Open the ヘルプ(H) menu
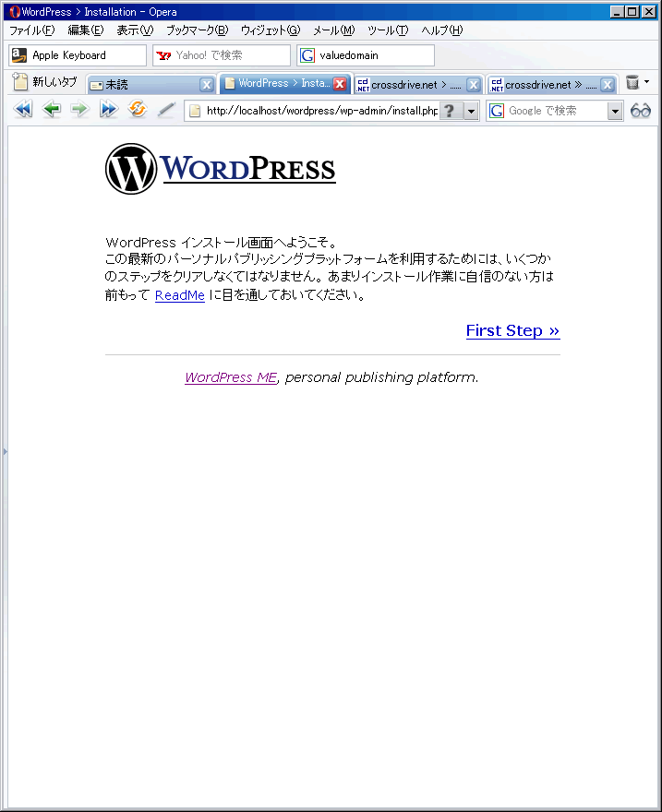 [x=442, y=30]
